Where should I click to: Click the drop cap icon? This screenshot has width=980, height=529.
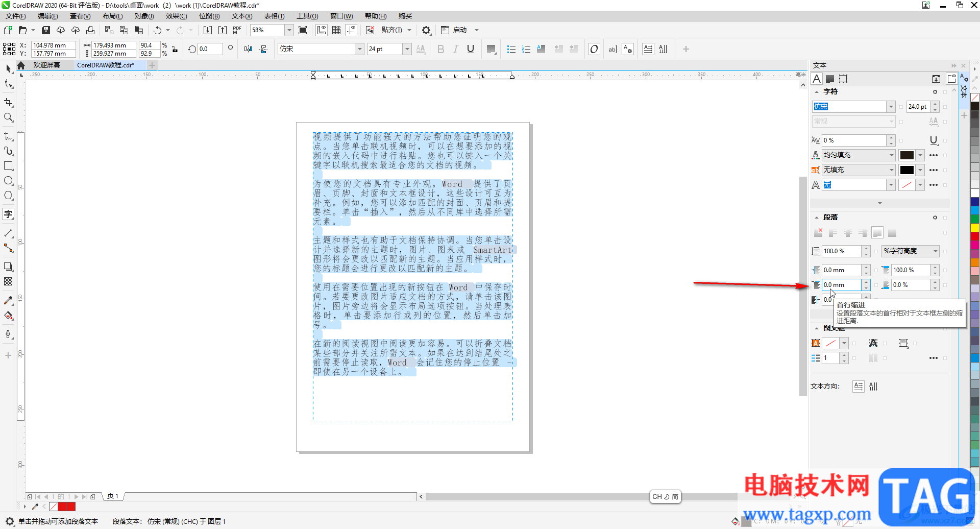541,49
